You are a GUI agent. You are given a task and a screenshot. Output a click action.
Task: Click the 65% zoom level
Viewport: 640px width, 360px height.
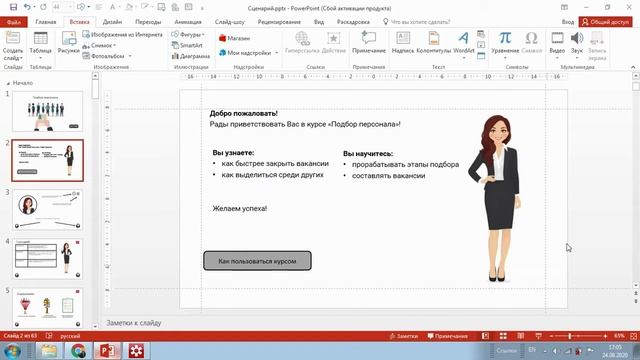coord(620,336)
